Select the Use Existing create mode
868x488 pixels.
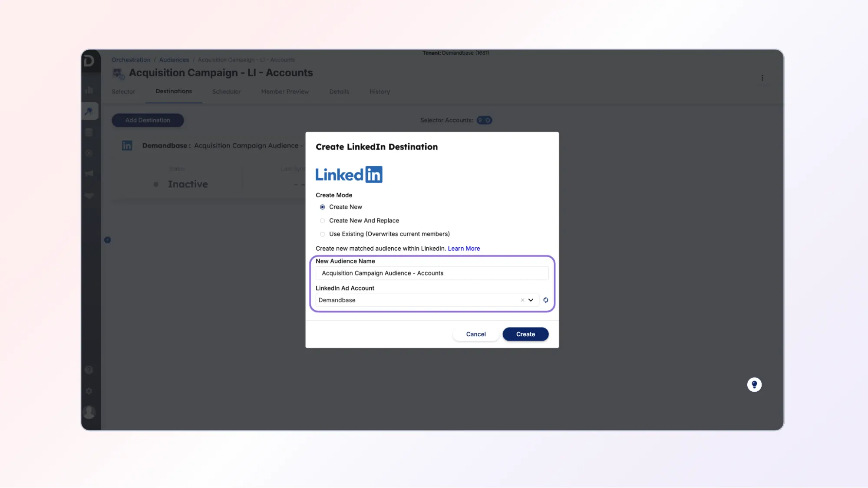point(323,234)
